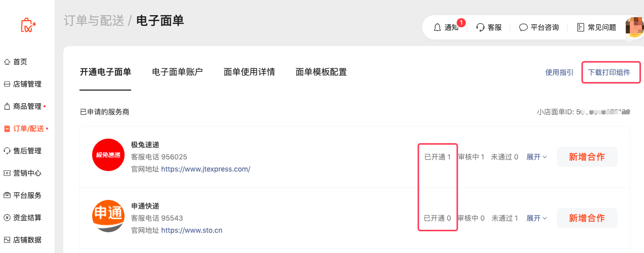Expand the 申通快递 row with 展开
Screen dimensions: 644x253
(537, 218)
